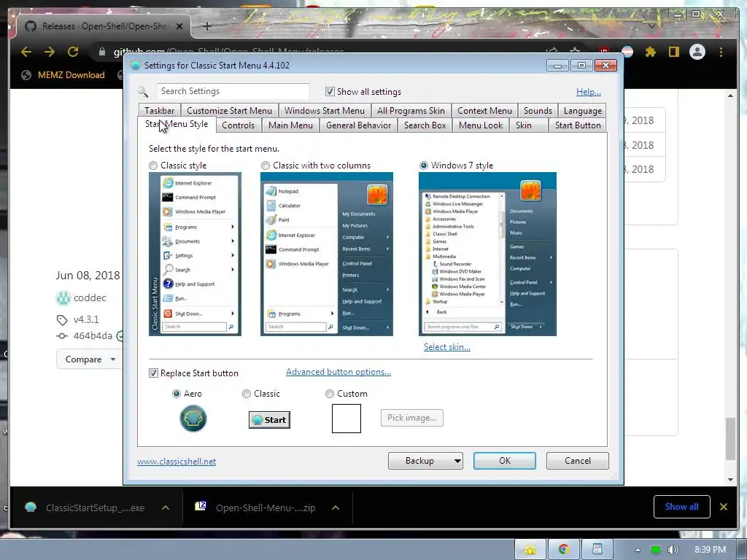This screenshot has height=560, width=747.
Task: Switch to the Customize Start Menu tab
Action: (230, 111)
